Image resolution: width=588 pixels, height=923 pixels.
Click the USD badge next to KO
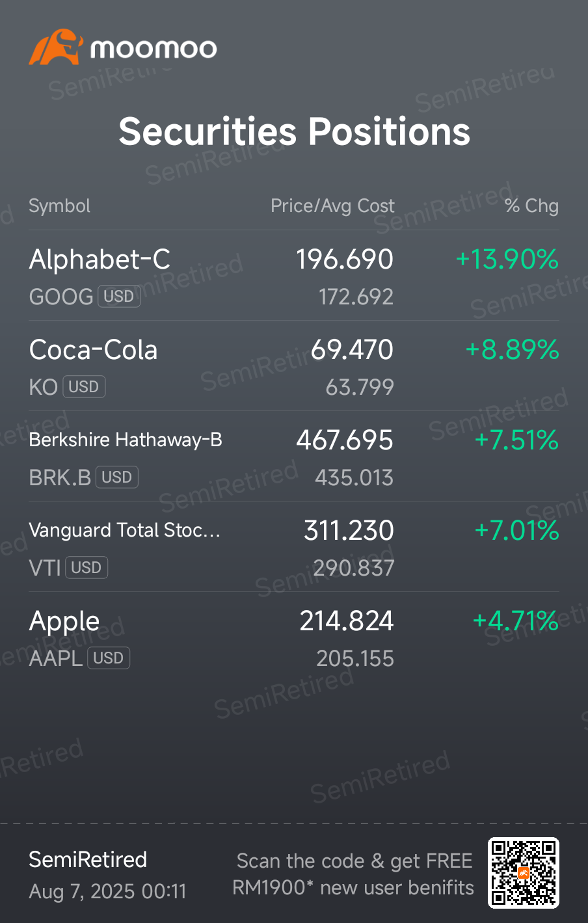click(x=84, y=387)
